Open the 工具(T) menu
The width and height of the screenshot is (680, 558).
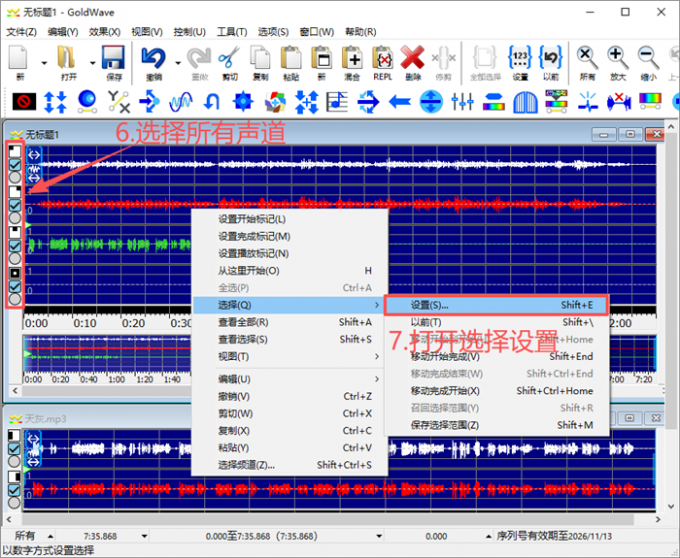click(x=232, y=32)
